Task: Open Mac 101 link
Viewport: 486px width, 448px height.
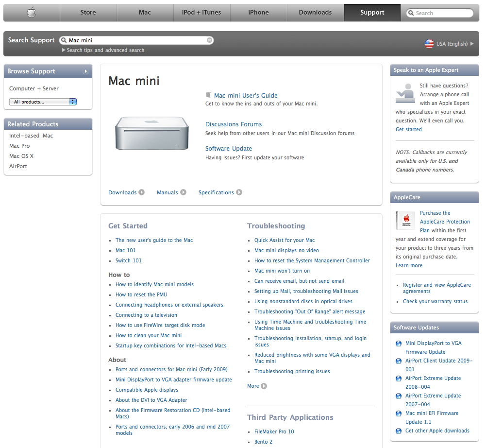Action: pos(126,250)
